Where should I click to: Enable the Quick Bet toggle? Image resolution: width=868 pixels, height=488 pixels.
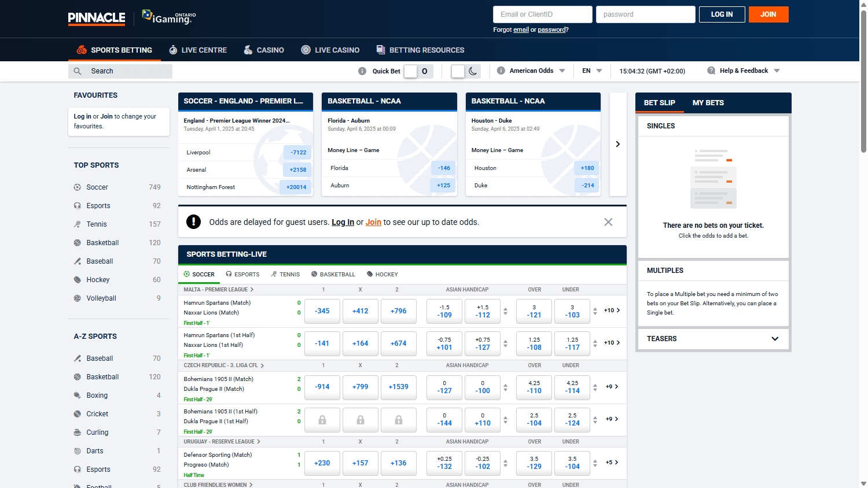point(411,70)
